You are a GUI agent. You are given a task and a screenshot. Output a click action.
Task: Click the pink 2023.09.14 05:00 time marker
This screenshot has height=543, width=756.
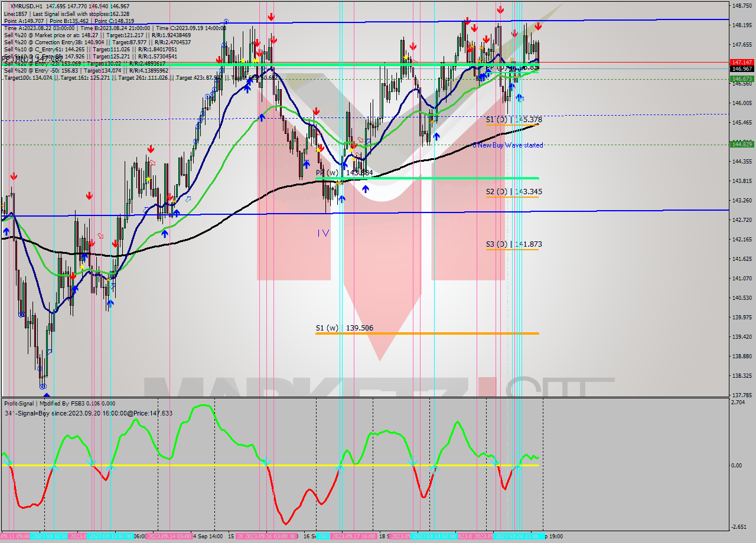click(x=169, y=537)
